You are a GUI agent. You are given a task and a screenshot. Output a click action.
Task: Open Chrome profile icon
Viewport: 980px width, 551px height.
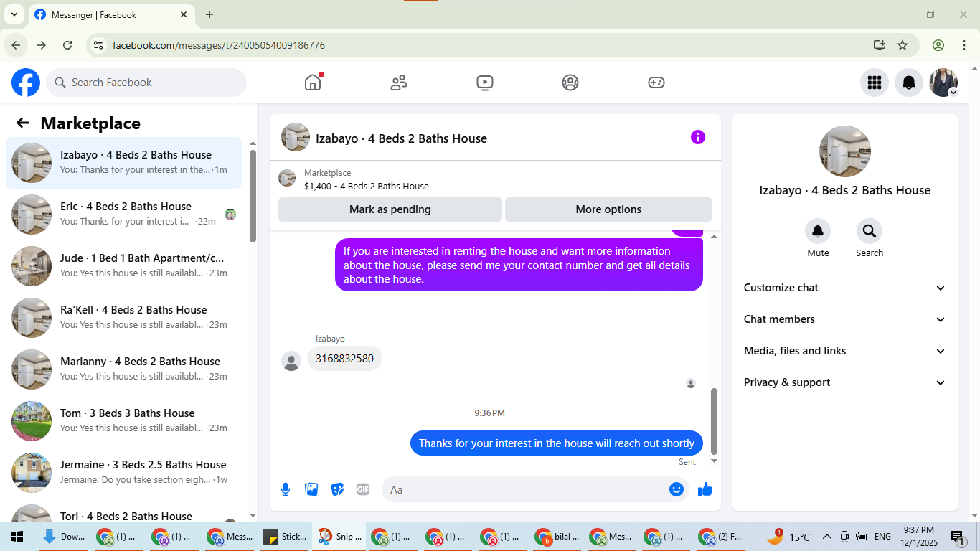point(938,45)
